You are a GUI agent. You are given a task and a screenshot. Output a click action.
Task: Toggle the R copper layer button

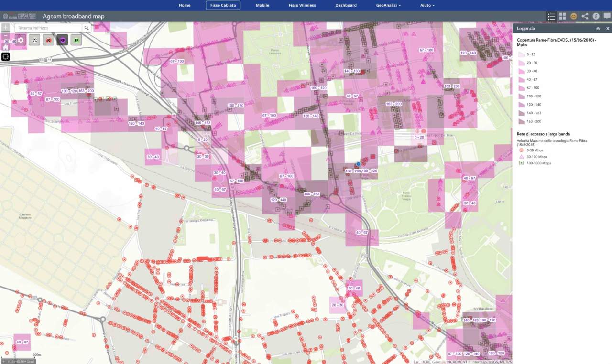48,41
